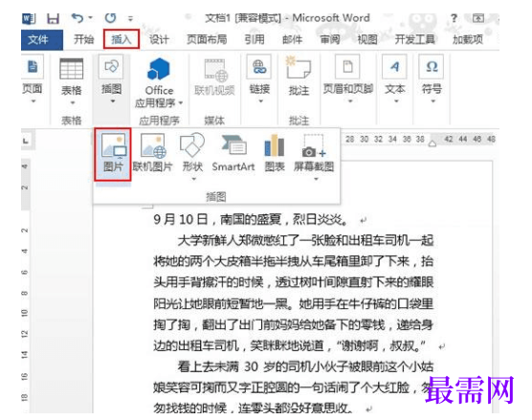The height and width of the screenshot is (420, 532).
Task: Switch to the 邮件 (Mailings) tab
Action: click(x=292, y=39)
